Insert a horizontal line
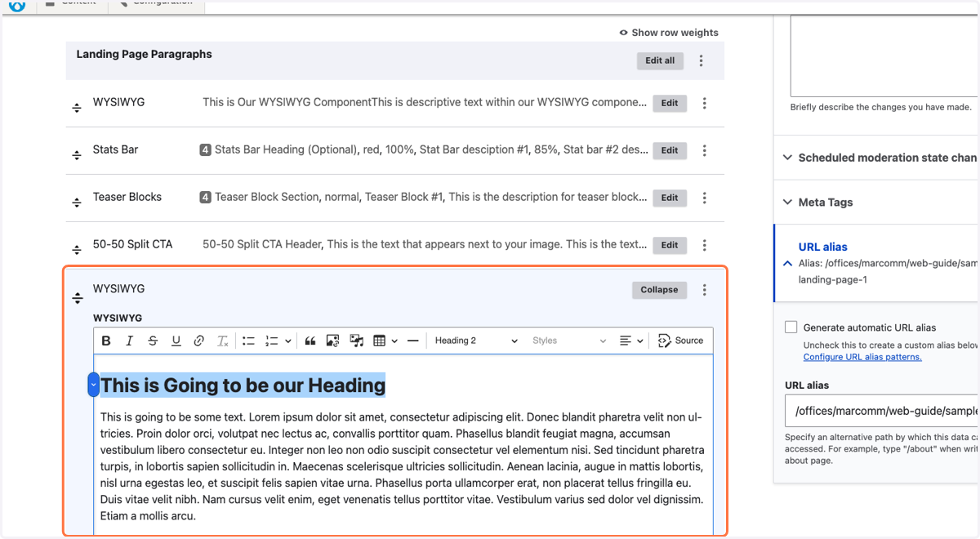 pyautogui.click(x=412, y=341)
